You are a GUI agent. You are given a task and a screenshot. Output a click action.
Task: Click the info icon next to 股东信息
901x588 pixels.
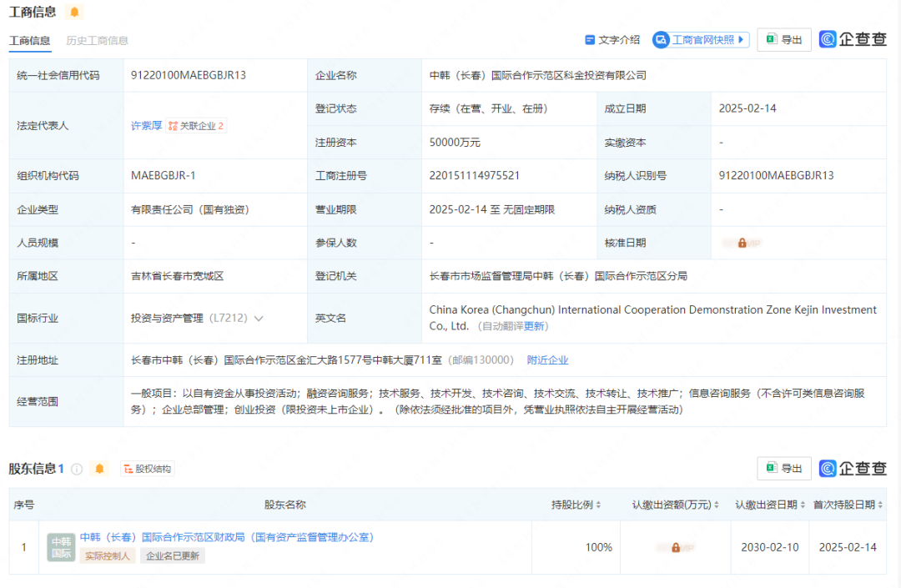[77, 469]
